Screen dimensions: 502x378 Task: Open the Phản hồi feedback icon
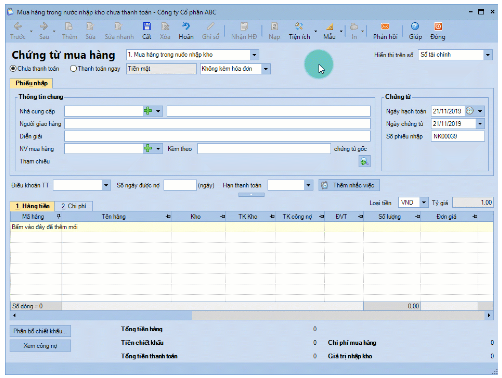pyautogui.click(x=385, y=27)
